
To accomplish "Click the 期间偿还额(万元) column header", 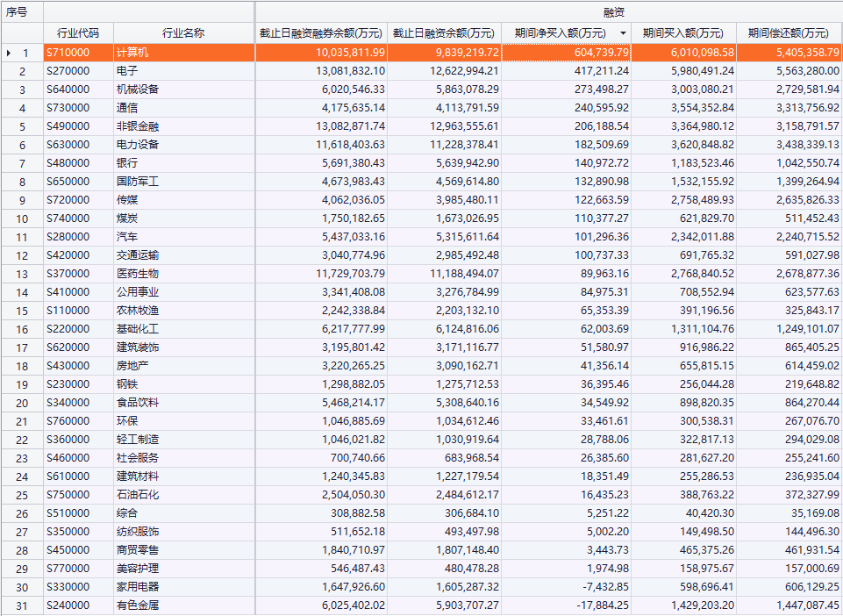I will 789,33.
